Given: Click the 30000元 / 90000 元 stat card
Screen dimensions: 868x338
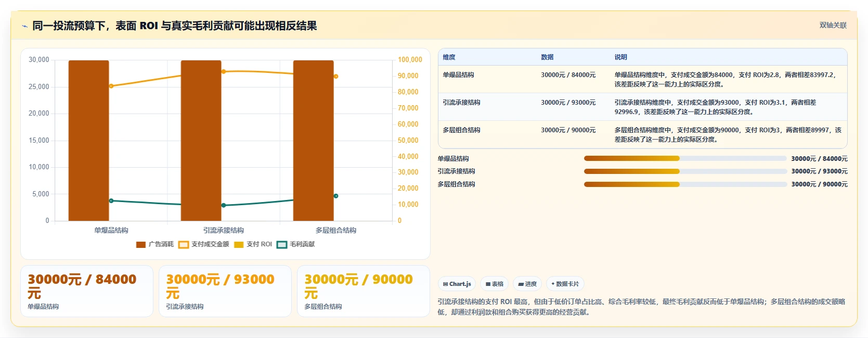Looking at the screenshot, I should click(x=364, y=291).
